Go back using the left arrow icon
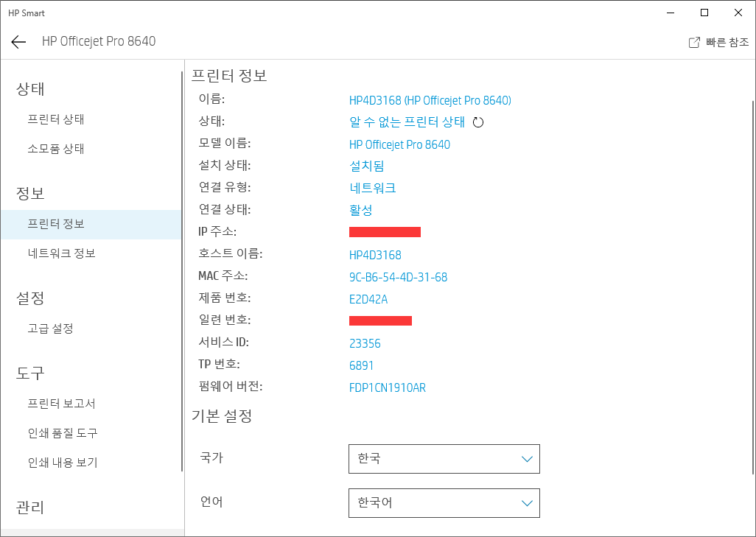Image resolution: width=756 pixels, height=537 pixels. tap(18, 42)
